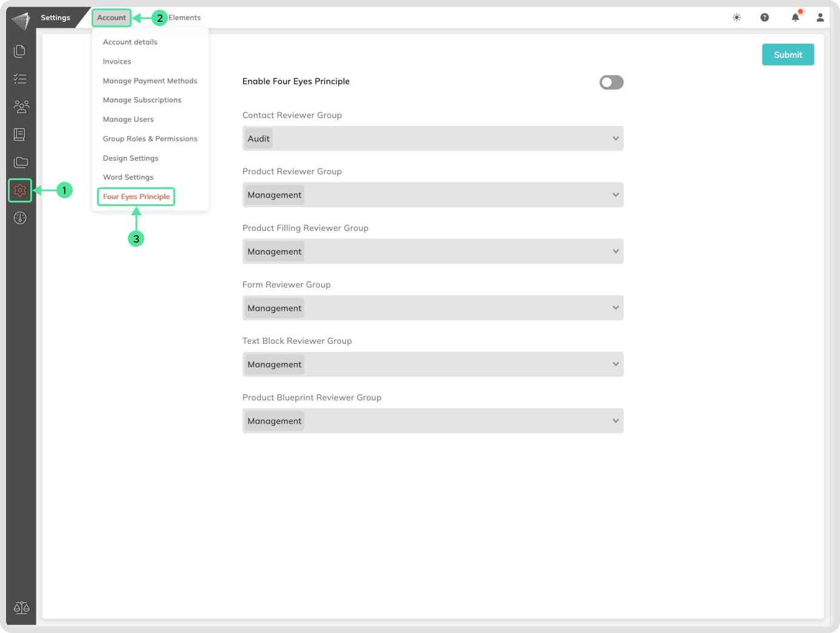Open the folder icon in sidebar
Image resolution: width=840 pixels, height=633 pixels.
(x=21, y=162)
